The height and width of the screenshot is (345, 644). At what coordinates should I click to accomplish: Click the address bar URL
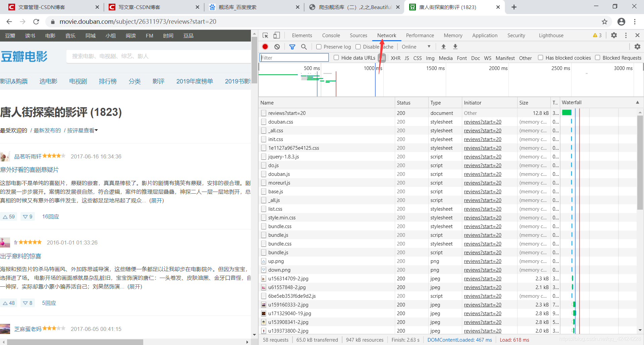click(138, 22)
